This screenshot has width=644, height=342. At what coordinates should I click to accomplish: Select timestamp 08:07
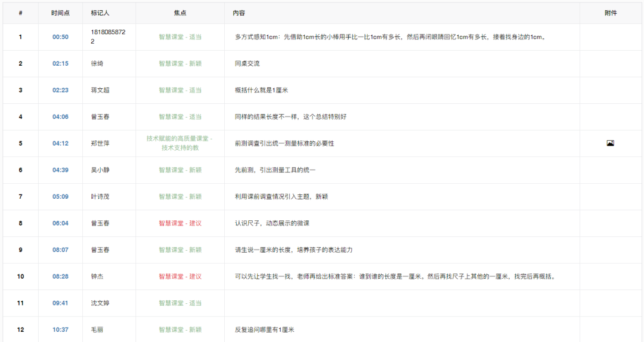click(x=60, y=249)
